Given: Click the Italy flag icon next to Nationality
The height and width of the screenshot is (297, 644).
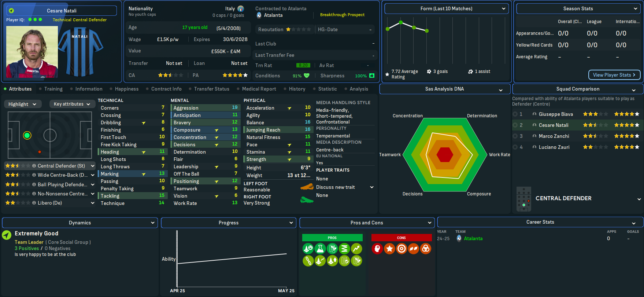Looking at the screenshot, I should pos(241,8).
